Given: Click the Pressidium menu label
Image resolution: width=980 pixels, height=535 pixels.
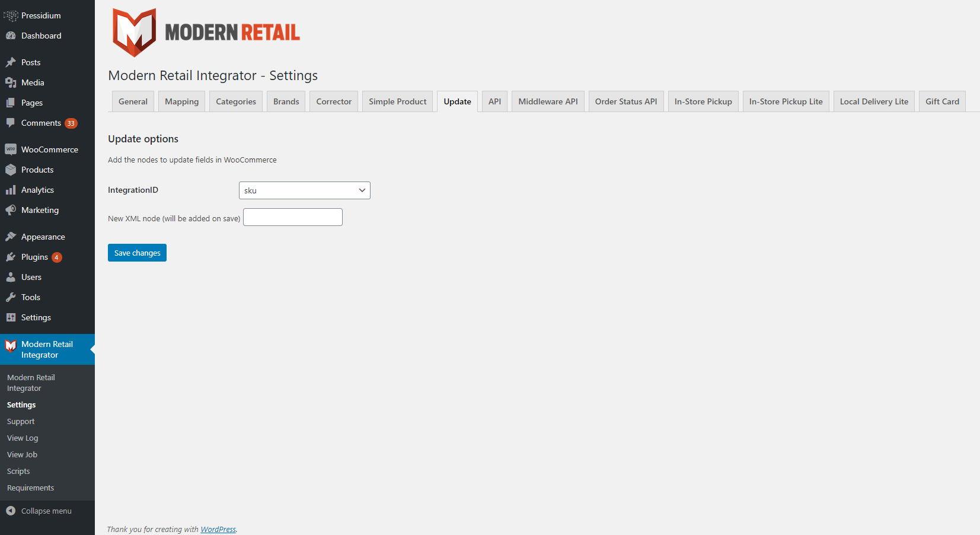Looking at the screenshot, I should tap(41, 15).
